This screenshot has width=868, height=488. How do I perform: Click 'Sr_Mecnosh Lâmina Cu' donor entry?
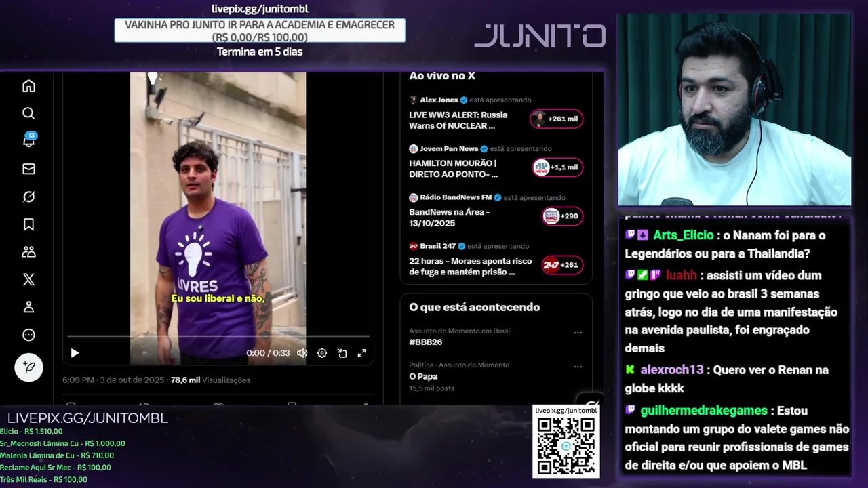point(62,443)
